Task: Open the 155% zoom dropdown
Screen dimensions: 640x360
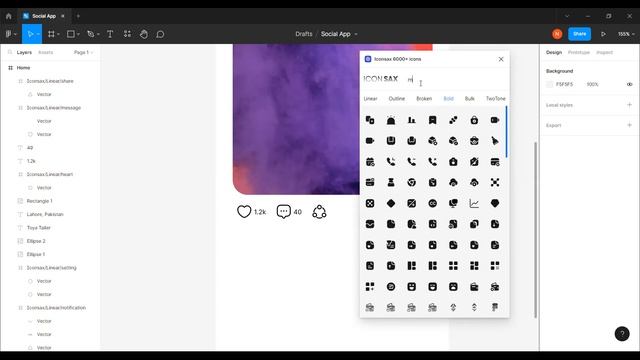Action: (626, 34)
